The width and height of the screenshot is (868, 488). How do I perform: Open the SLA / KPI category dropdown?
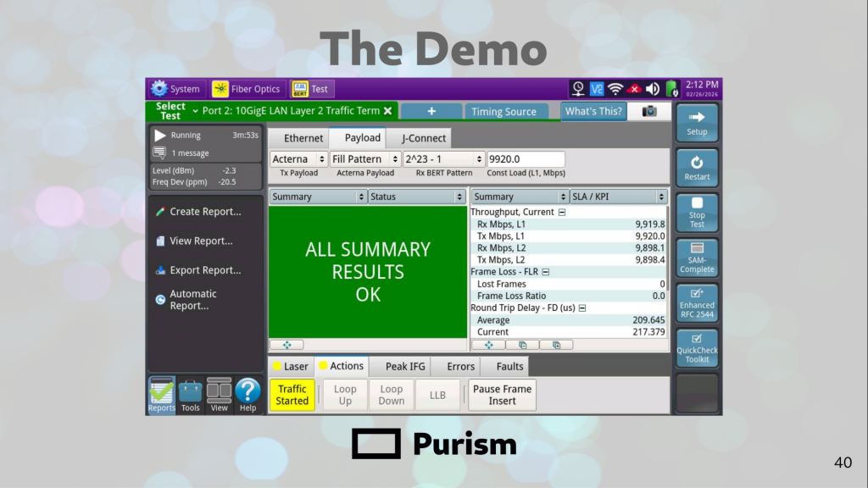click(619, 197)
